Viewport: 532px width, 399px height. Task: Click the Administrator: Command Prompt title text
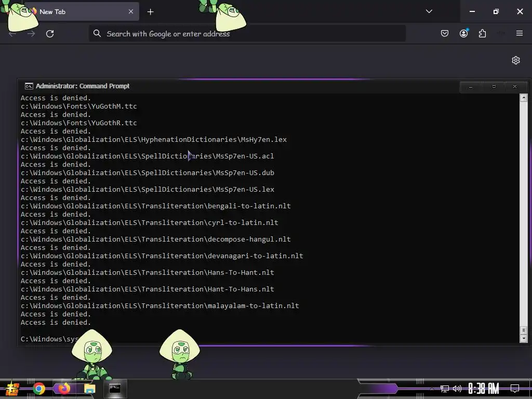pos(83,86)
